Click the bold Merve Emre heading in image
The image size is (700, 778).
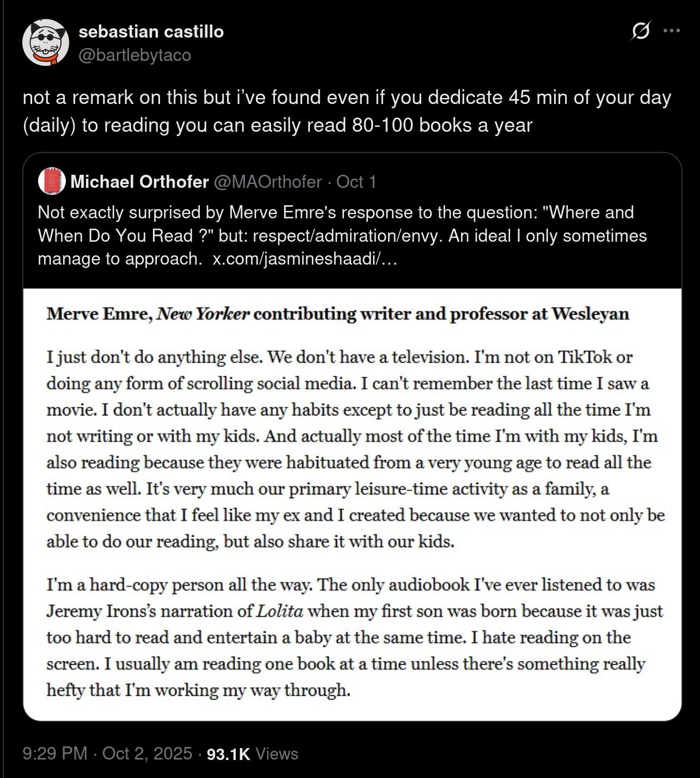pos(100,314)
